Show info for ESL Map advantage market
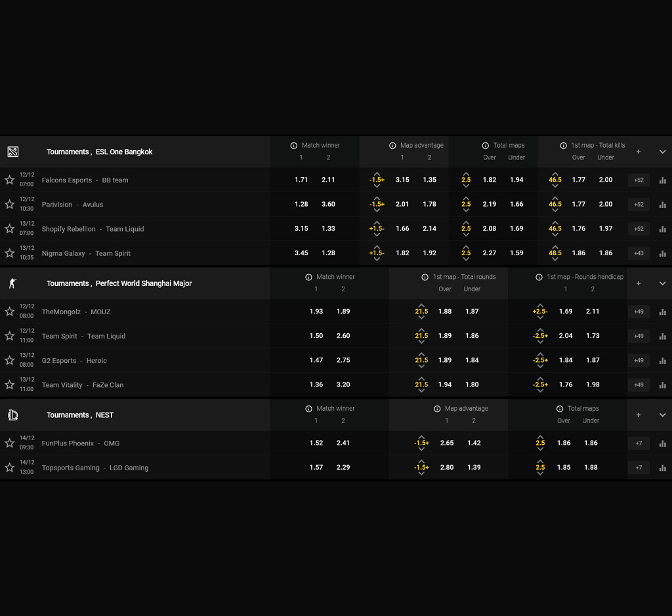Screen dimensions: 672x616 click(x=392, y=146)
